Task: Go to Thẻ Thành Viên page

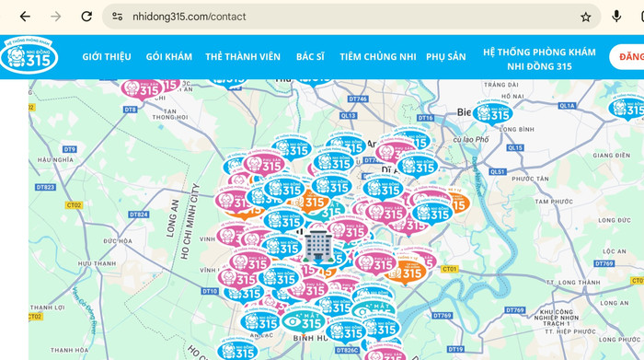Action: pos(243,57)
